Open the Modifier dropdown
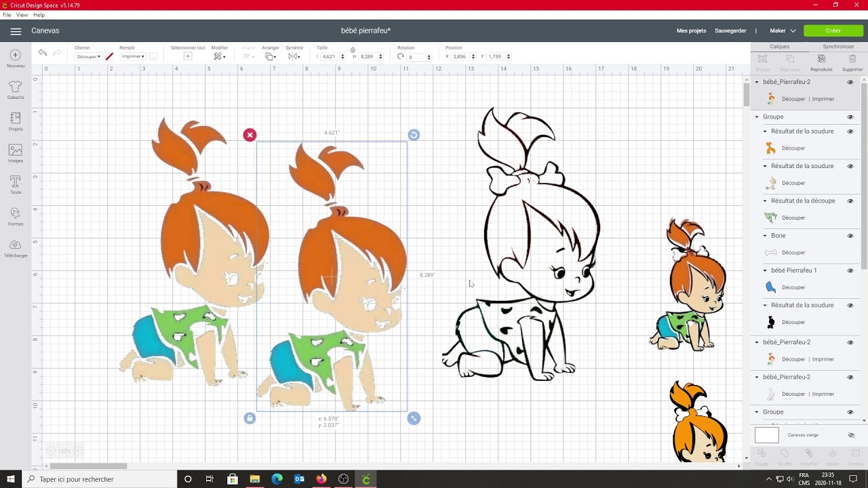868x488 pixels. click(x=219, y=56)
